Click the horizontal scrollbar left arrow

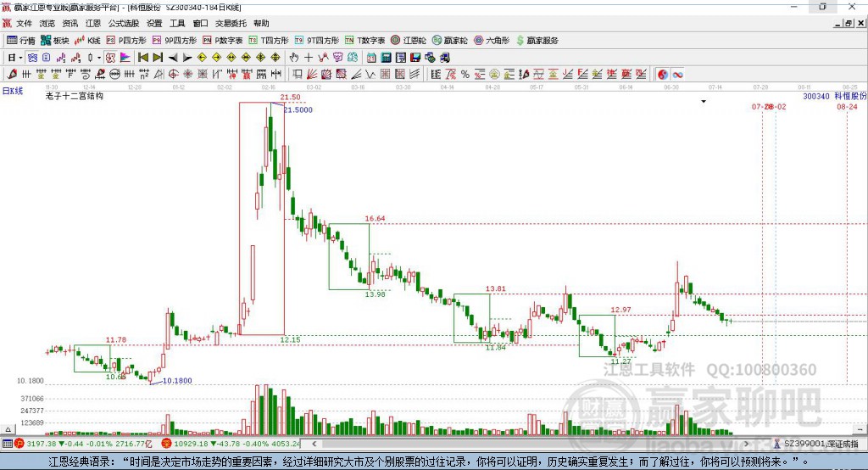[314, 444]
